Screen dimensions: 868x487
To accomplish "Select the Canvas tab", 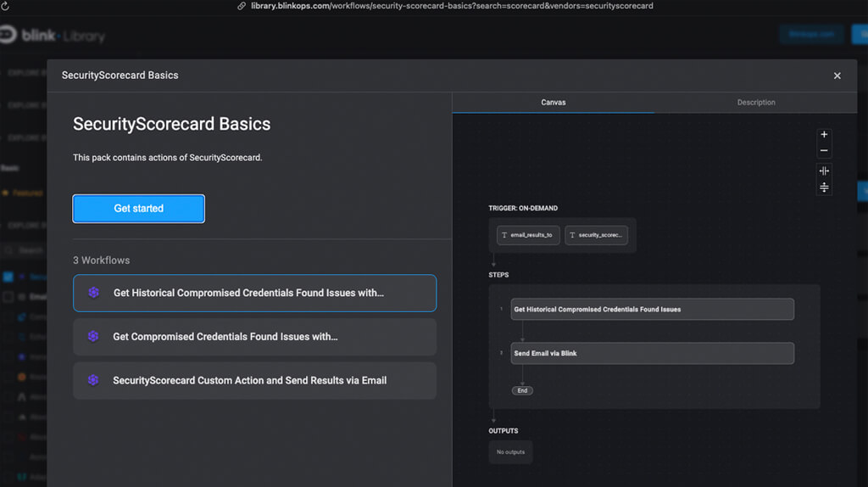I will (x=553, y=103).
